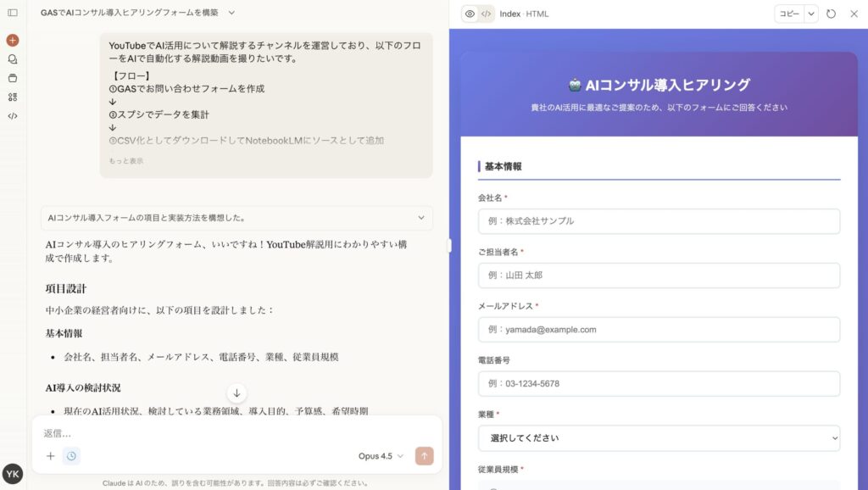Open the 業種 '選択してください' dropdown

[x=659, y=438]
